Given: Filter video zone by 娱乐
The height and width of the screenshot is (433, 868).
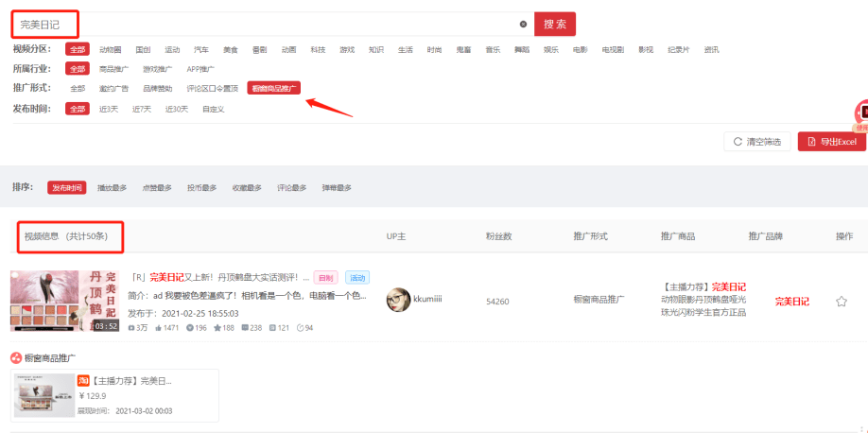Looking at the screenshot, I should click(x=551, y=49).
